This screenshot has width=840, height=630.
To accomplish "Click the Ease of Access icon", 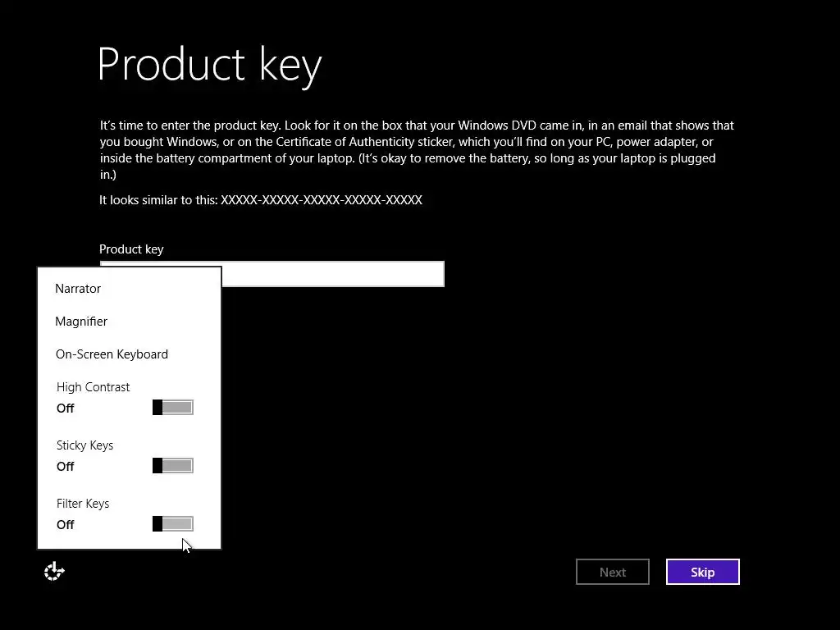I will (x=54, y=571).
